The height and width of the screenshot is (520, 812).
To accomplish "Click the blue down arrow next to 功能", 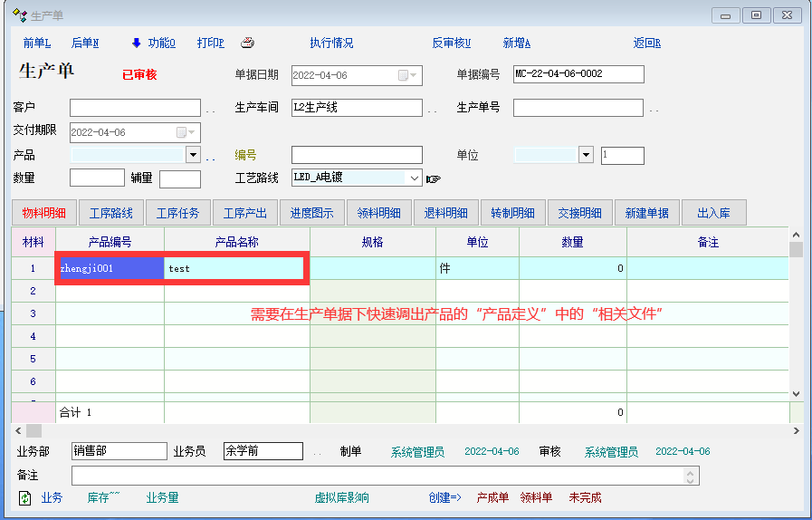I will pos(137,43).
